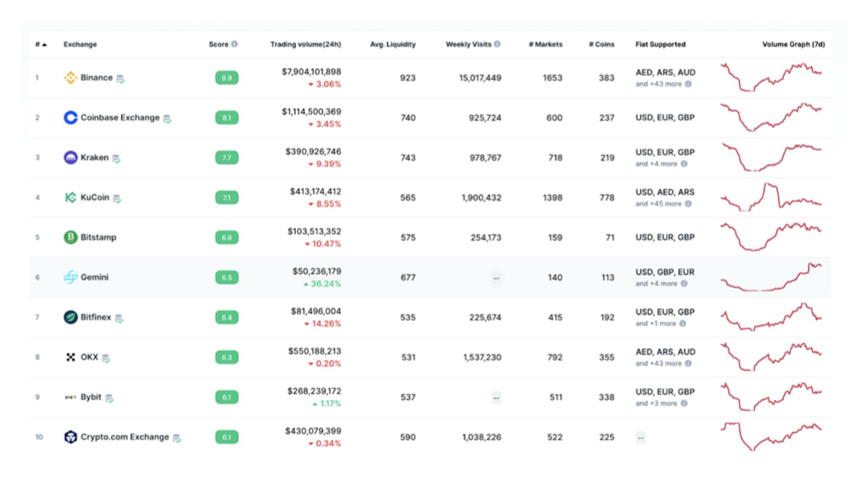Click info icon after Gemini's +4 more
868x492 pixels.
684,284
